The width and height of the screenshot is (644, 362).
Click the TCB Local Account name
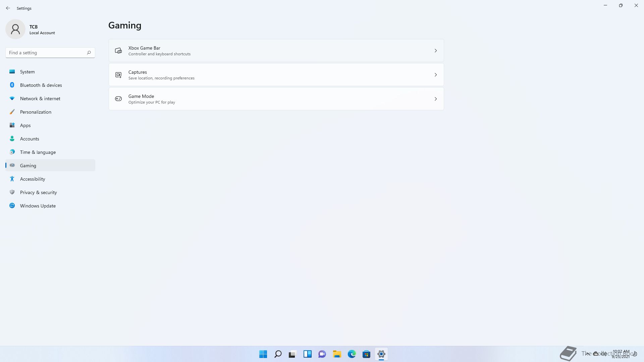pos(42,29)
